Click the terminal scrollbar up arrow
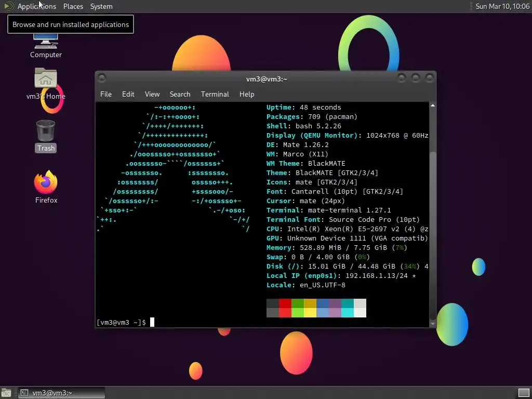The width and height of the screenshot is (532, 399). tap(433, 106)
